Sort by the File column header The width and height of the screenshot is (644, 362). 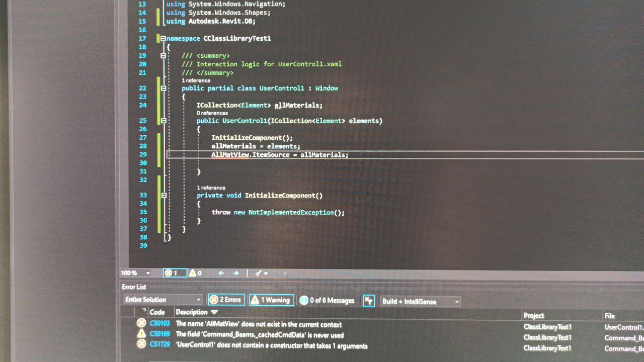click(609, 316)
